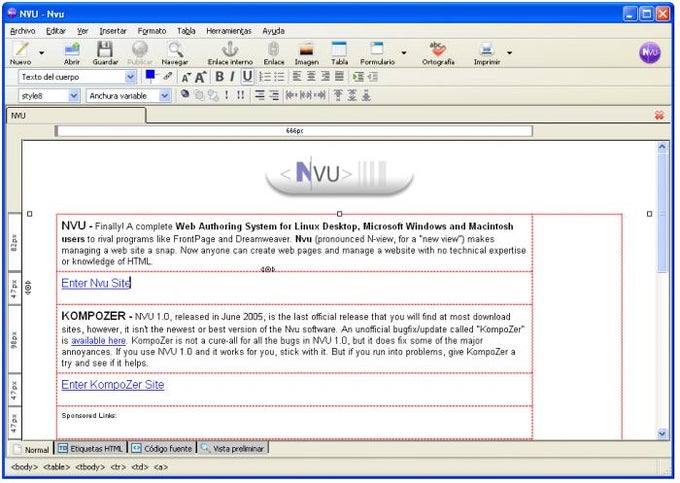
Task: Switch to Normal editing view tab
Action: click(x=31, y=449)
